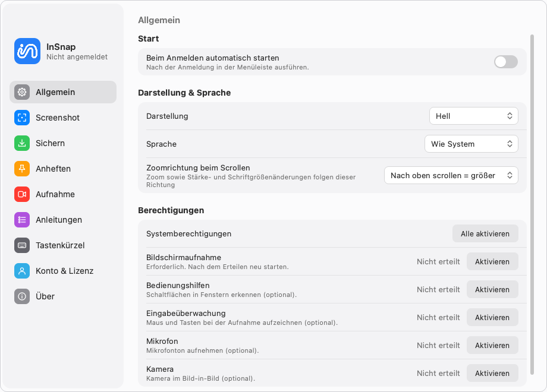The image size is (547, 392).
Task: Open the Sichern settings section
Action: pos(63,143)
